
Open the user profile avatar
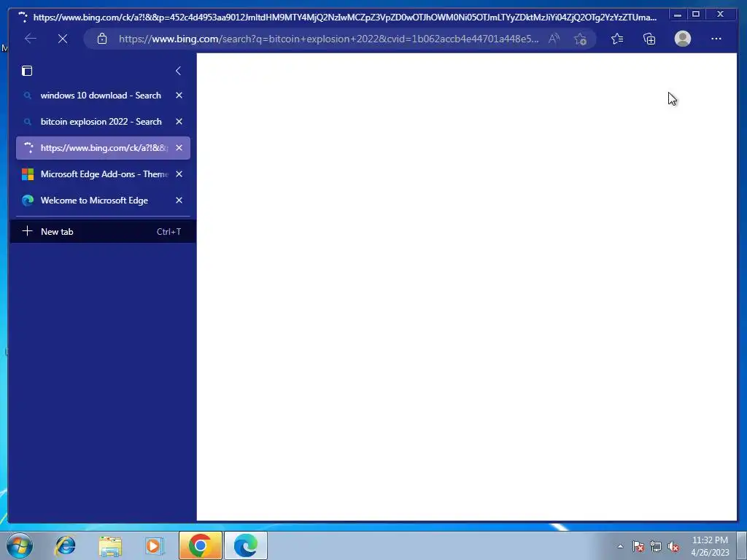click(x=683, y=39)
